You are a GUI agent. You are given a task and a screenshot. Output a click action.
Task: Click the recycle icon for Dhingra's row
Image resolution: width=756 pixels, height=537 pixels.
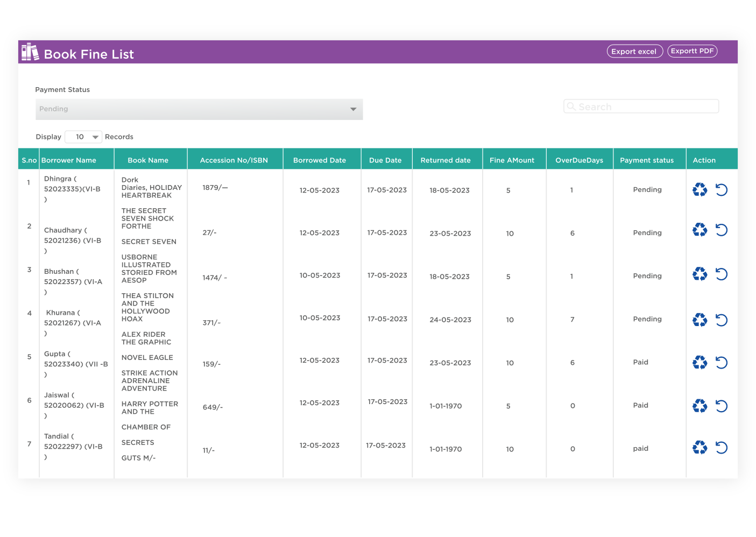tap(700, 189)
